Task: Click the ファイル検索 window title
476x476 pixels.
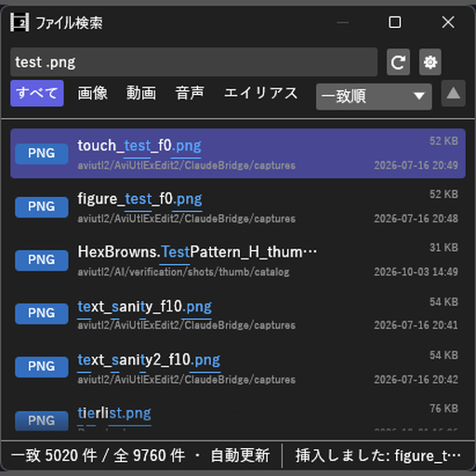Action: coord(69,23)
